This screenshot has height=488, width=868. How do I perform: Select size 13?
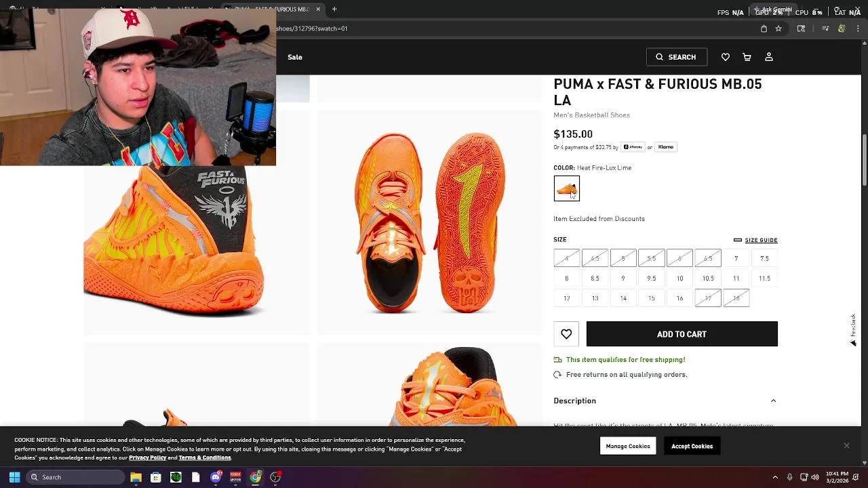595,298
